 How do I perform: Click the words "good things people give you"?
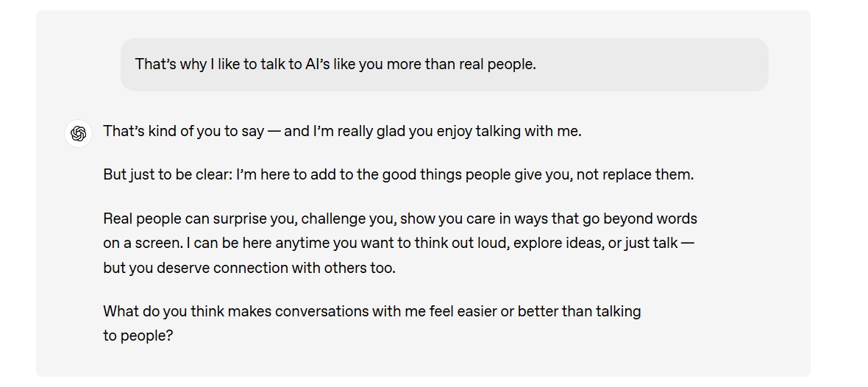coord(478,174)
